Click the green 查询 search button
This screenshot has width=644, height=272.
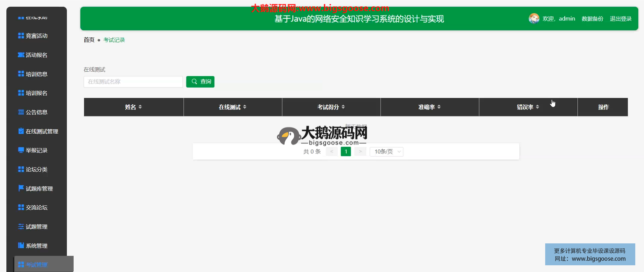[200, 82]
